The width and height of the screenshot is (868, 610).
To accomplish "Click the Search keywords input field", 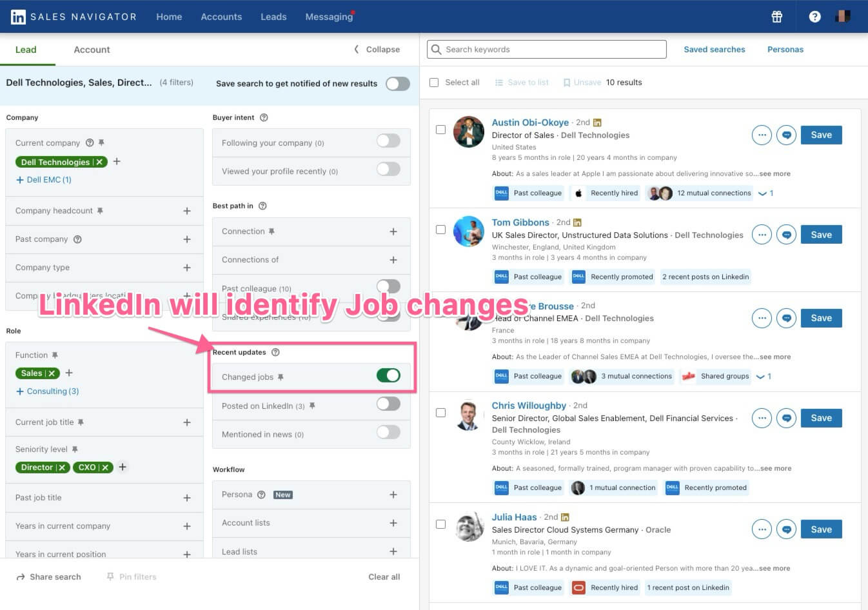I will pos(547,50).
